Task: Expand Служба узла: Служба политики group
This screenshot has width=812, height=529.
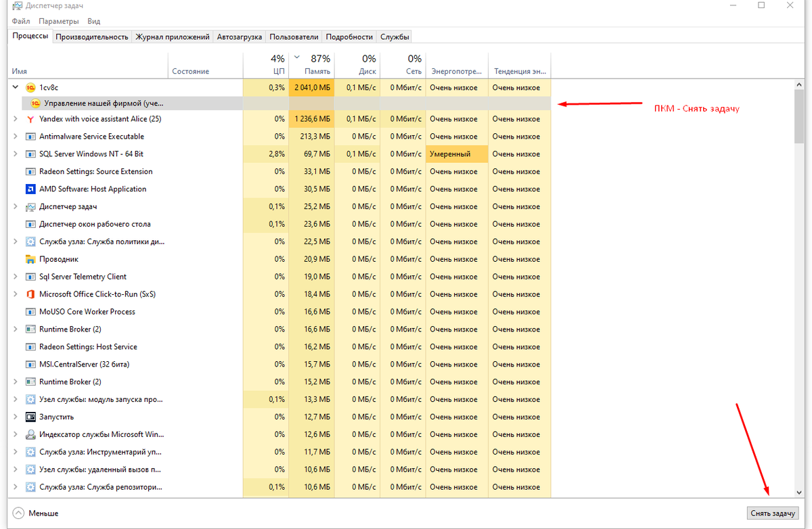Action: 16,241
